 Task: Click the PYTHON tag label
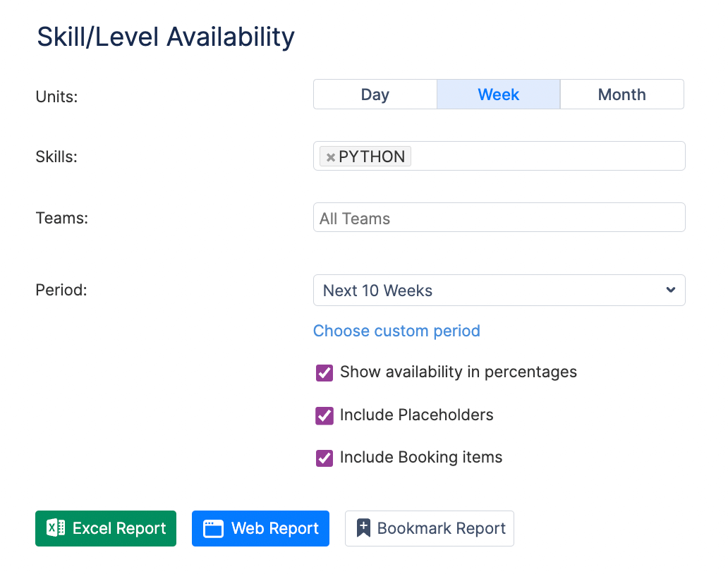tap(372, 157)
